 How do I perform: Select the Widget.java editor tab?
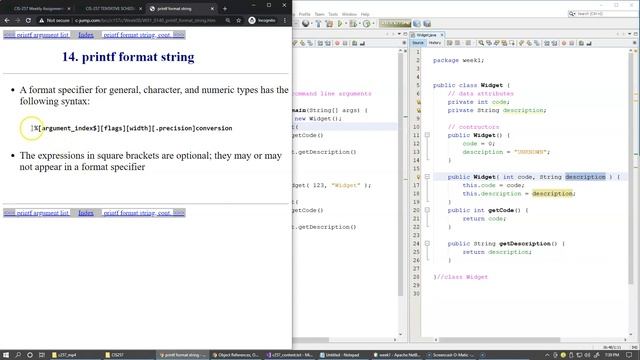pyautogui.click(x=427, y=35)
